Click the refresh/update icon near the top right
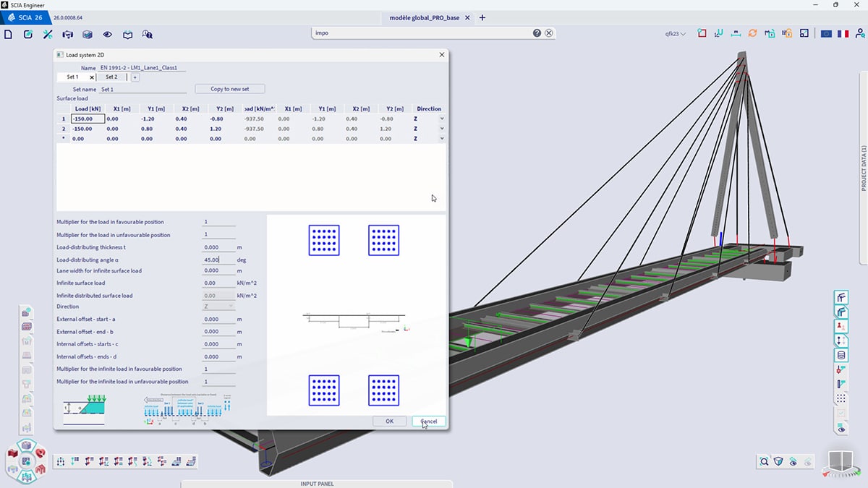Viewport: 868px width, 488px height. tap(752, 33)
